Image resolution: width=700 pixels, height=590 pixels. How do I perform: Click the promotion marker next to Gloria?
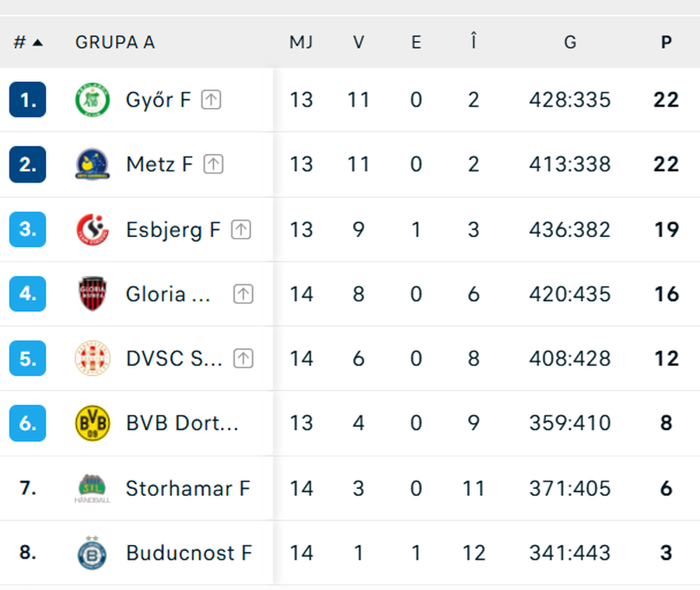click(242, 294)
